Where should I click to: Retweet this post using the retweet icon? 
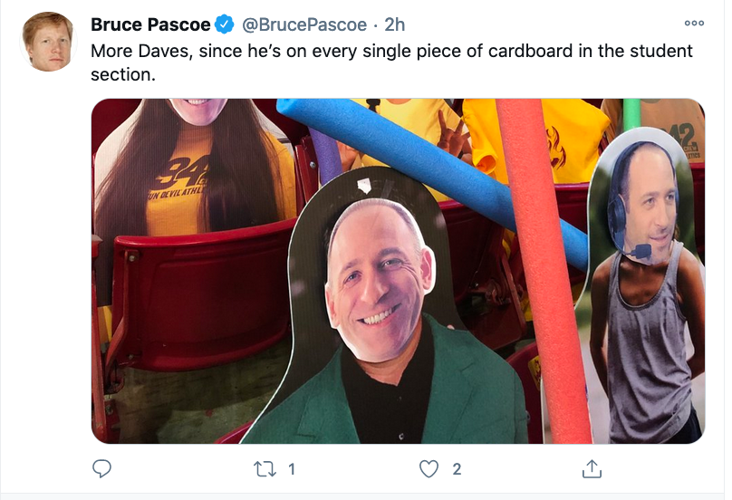coord(265,469)
